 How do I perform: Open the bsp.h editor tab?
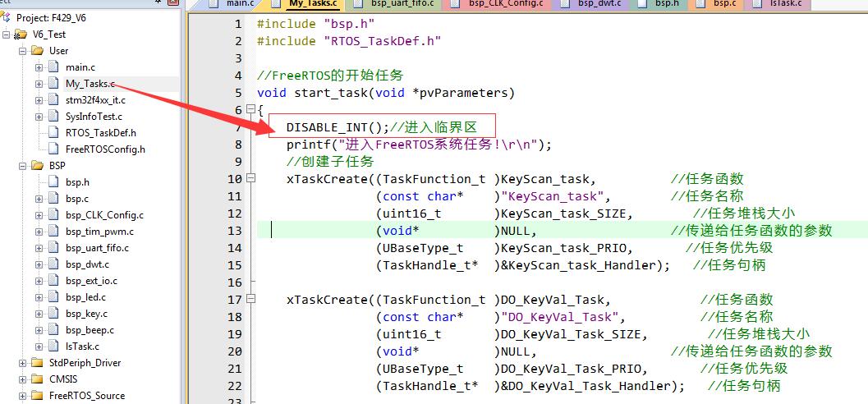pyautogui.click(x=660, y=4)
